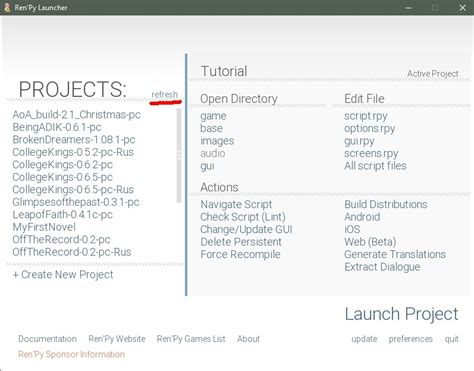
Task: Select Glimpsesofthepast-0.3.1-pc project
Action: [x=76, y=202]
